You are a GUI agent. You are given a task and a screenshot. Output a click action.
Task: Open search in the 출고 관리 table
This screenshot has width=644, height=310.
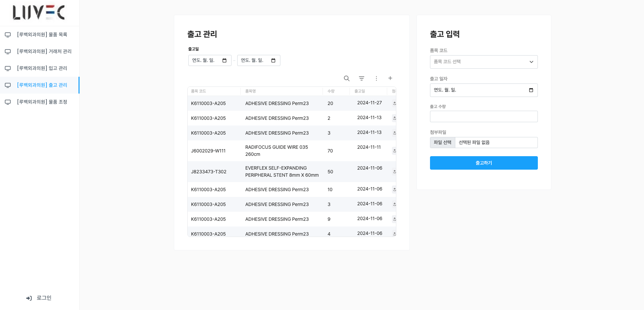pyautogui.click(x=346, y=78)
